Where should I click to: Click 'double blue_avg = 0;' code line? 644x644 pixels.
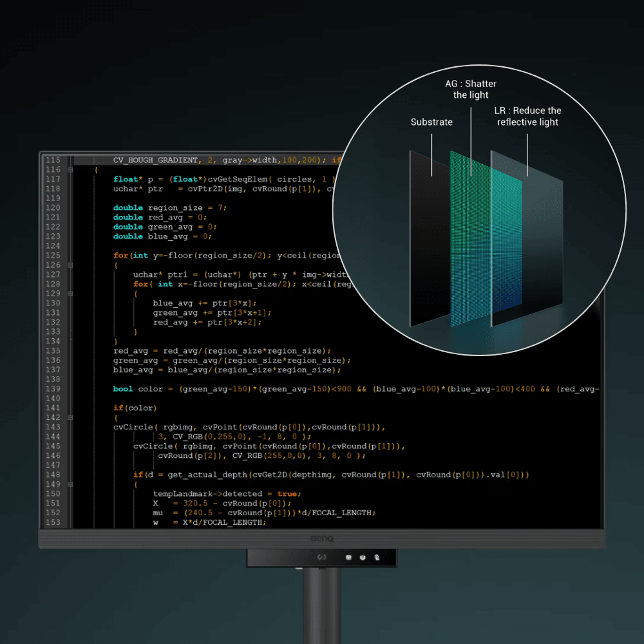(x=162, y=236)
